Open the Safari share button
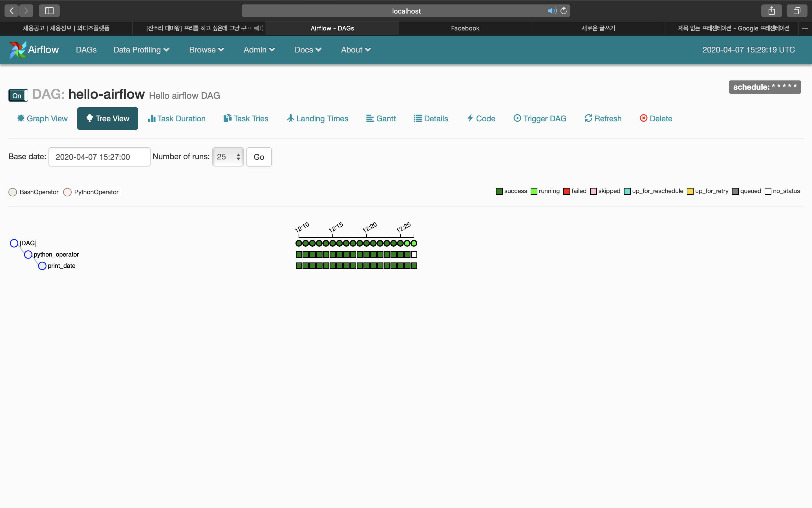The width and height of the screenshot is (812, 508). click(x=771, y=11)
